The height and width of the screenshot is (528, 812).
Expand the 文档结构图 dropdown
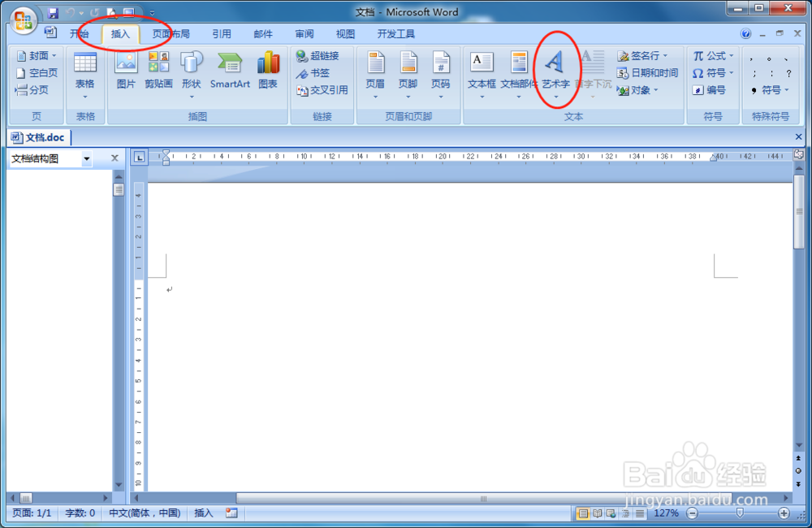(87, 158)
